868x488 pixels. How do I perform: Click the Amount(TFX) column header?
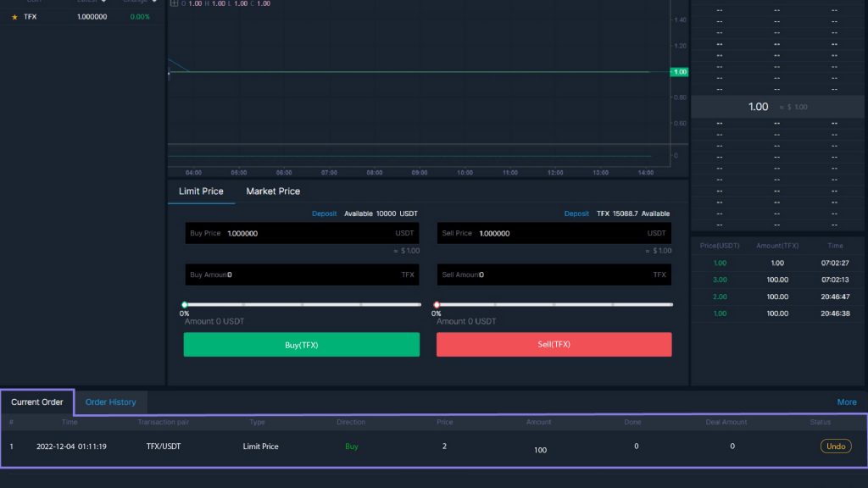tap(777, 246)
